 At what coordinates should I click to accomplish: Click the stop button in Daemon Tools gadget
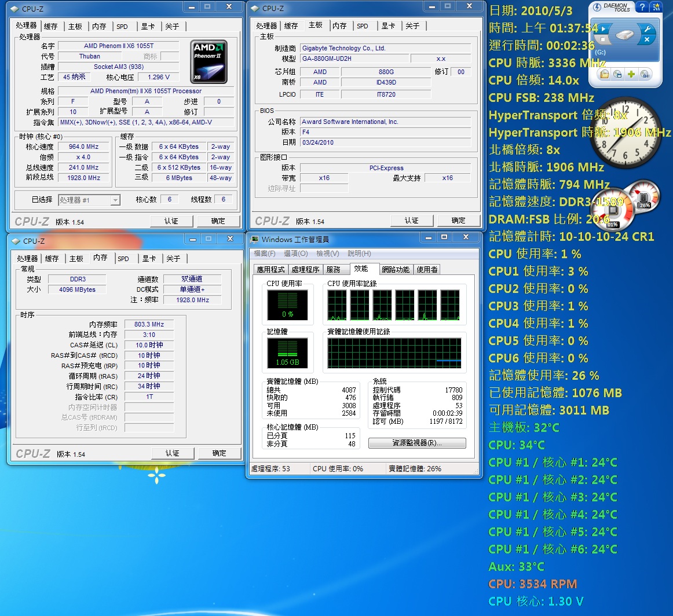[603, 39]
